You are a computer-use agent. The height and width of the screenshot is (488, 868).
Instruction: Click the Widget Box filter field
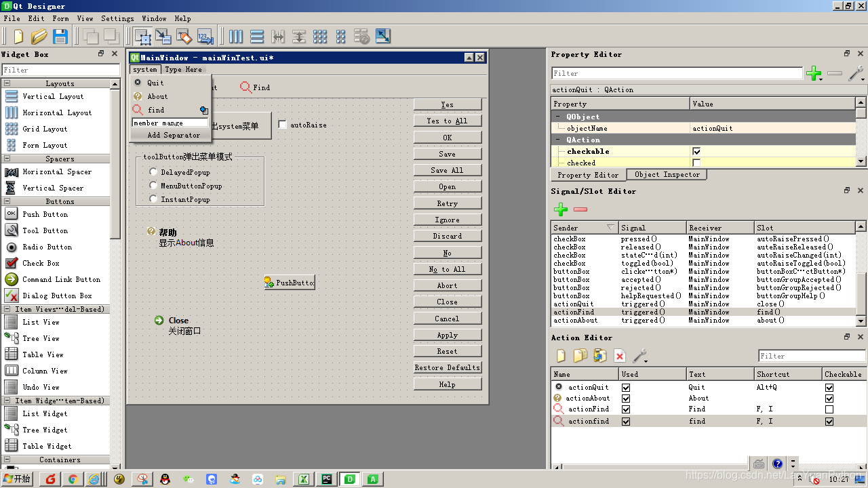pyautogui.click(x=60, y=70)
